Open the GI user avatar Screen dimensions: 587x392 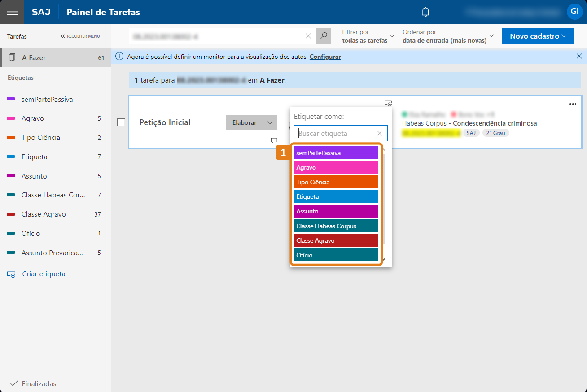pyautogui.click(x=574, y=12)
